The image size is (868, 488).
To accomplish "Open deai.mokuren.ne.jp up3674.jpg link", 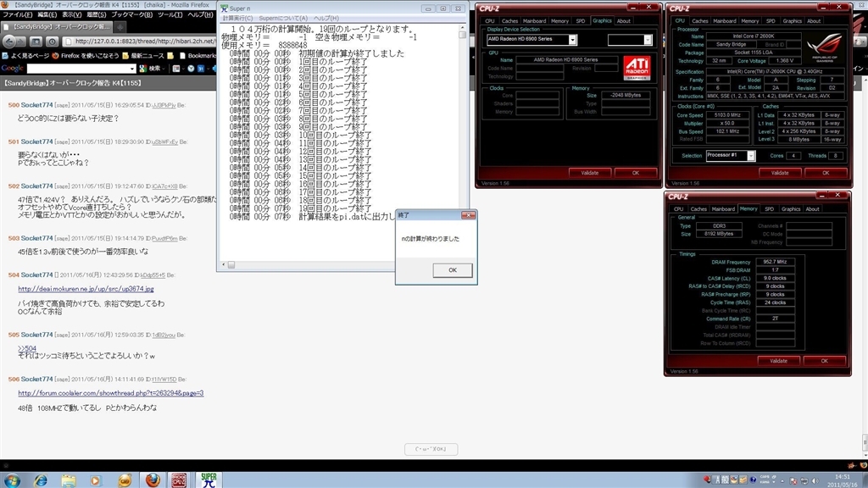I will 86,289.
